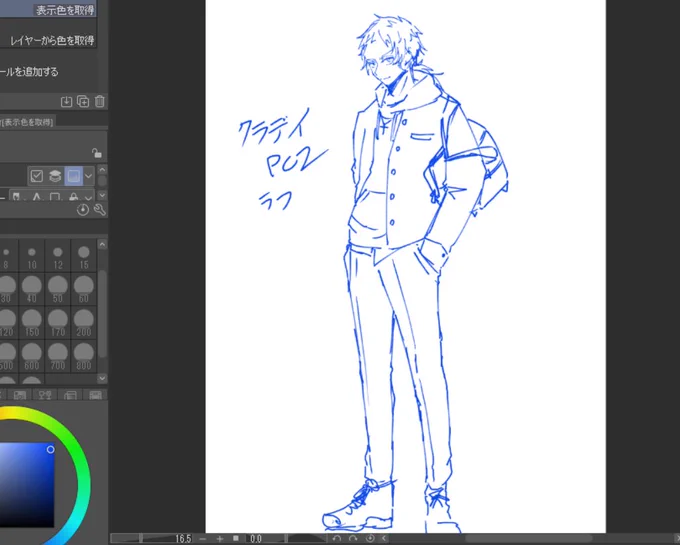Toggle the exclude paper square icon
This screenshot has width=680, height=545.
[55, 197]
